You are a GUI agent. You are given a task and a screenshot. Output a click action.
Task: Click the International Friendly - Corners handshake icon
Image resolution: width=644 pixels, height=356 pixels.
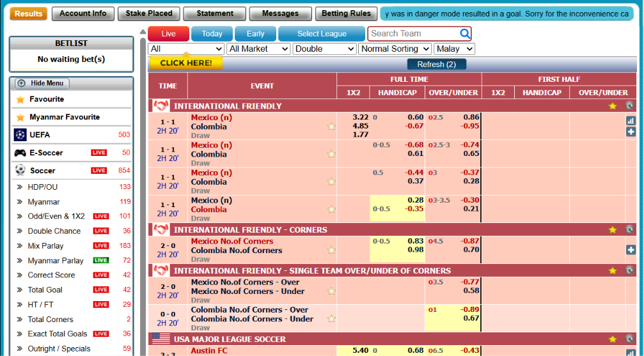161,229
